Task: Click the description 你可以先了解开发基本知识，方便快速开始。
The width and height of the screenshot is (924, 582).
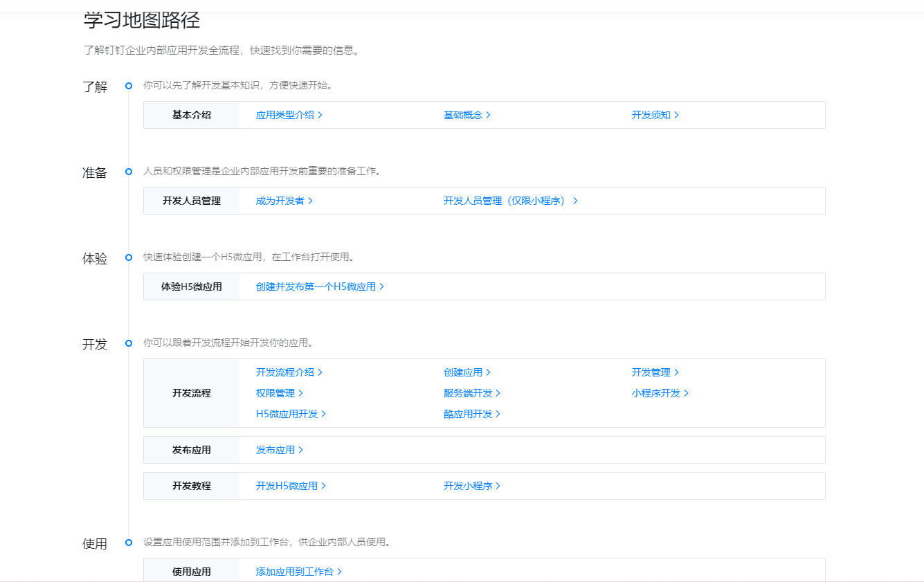Action: click(238, 86)
